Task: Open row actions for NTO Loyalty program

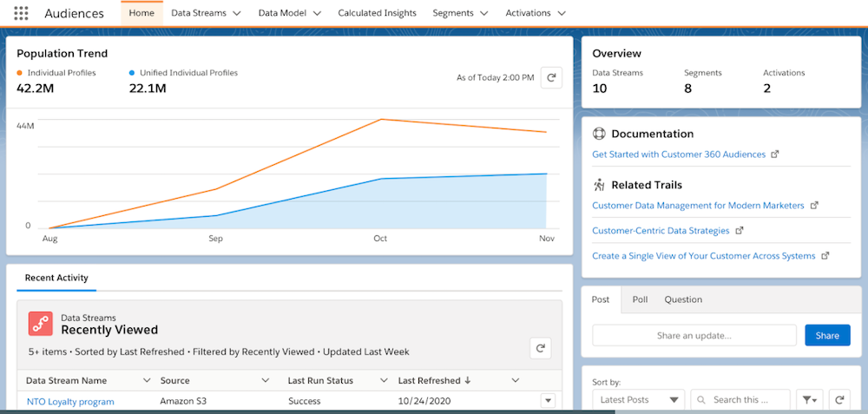Action: [547, 401]
